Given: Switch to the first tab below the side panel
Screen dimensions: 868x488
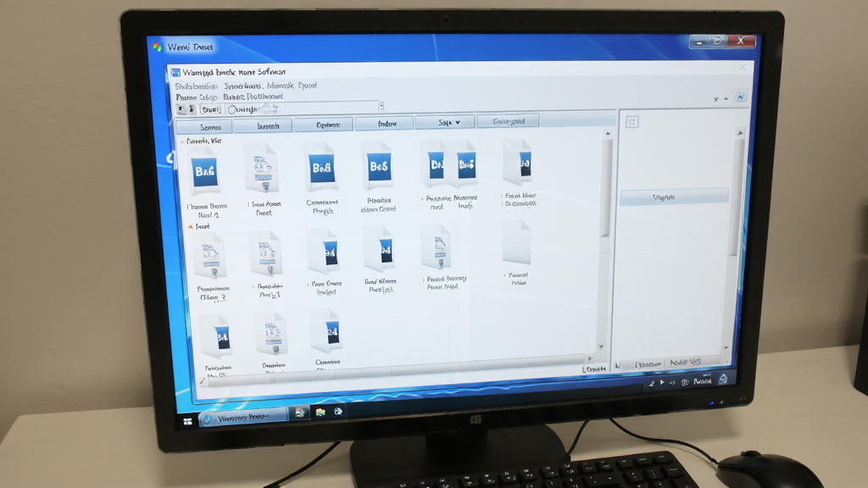Looking at the screenshot, I should [x=647, y=364].
